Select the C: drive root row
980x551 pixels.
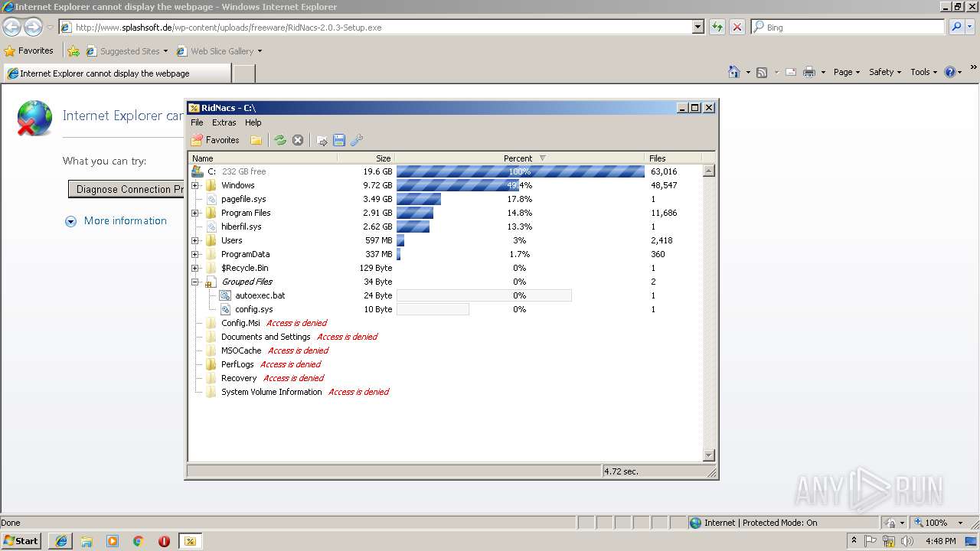coord(445,171)
